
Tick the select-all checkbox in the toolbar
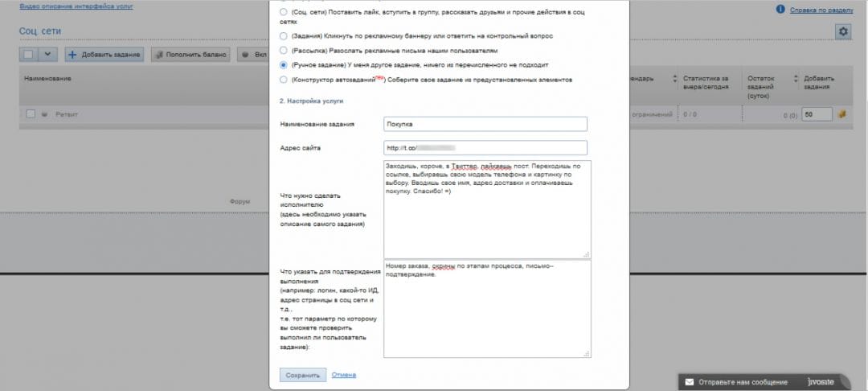point(29,54)
